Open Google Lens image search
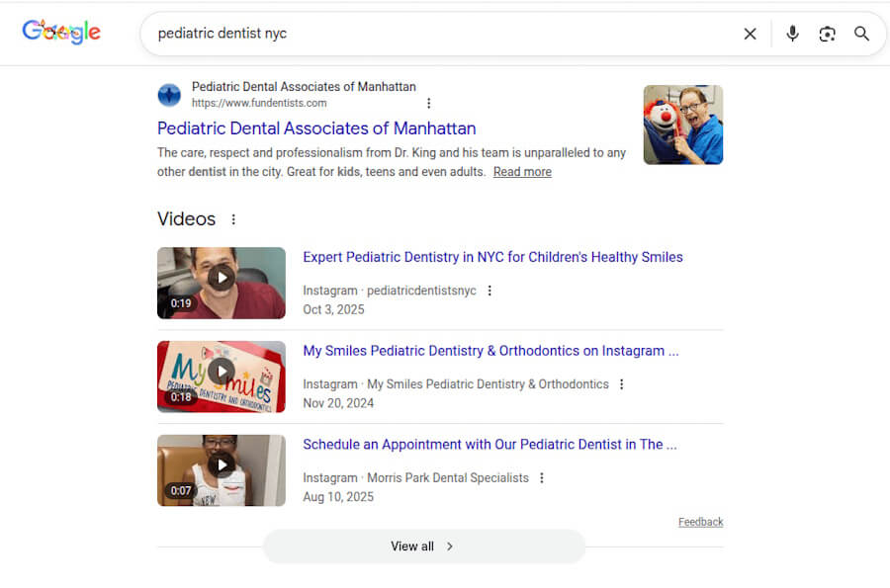Viewport: 890px width, 588px height. [827, 33]
